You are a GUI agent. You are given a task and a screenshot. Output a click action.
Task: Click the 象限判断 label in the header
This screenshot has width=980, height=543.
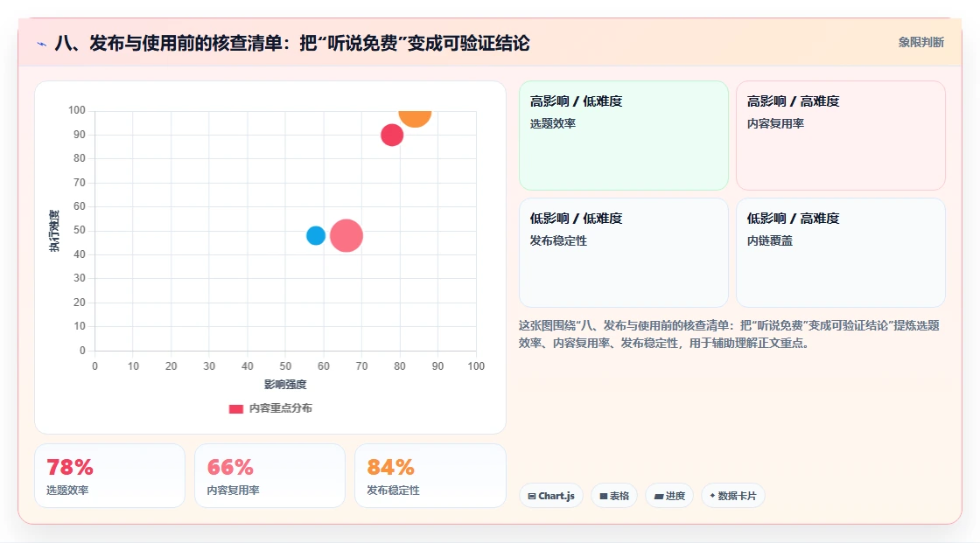(x=920, y=43)
